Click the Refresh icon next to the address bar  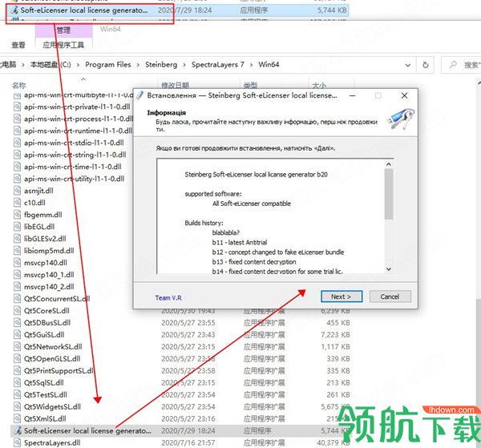[425, 65]
